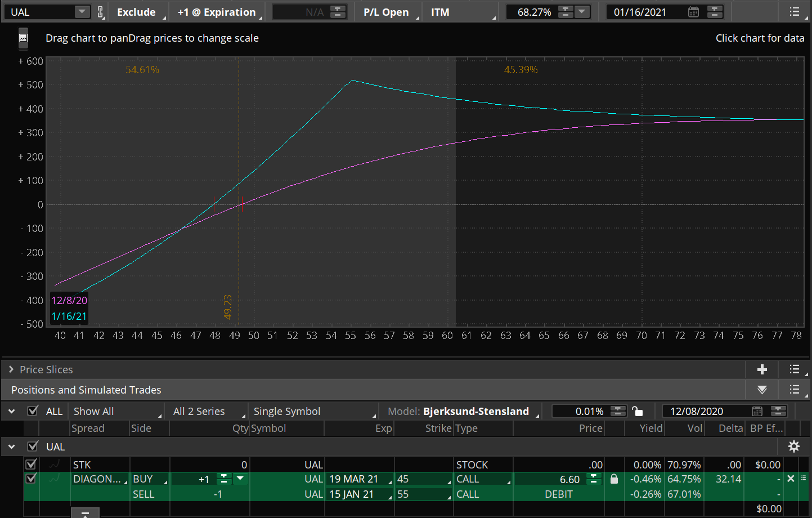The height and width of the screenshot is (518, 812).
Task: Open the UAL symbol dropdown arrow
Action: click(x=82, y=12)
